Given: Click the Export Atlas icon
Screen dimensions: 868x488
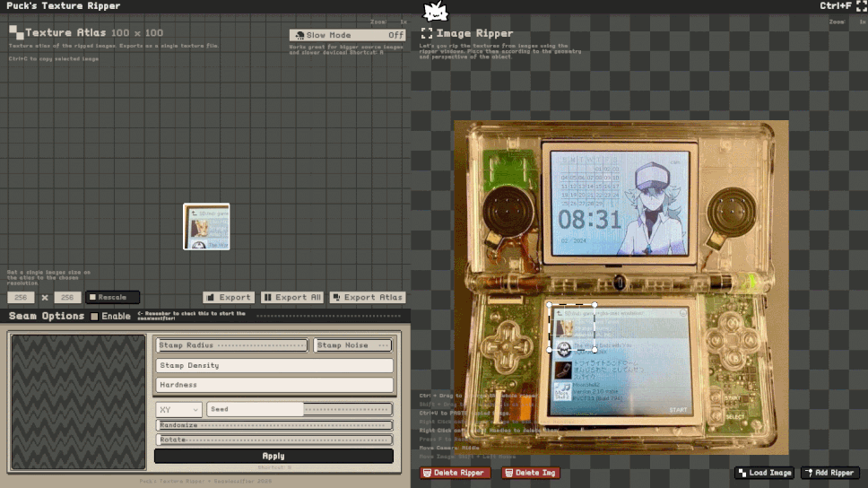Looking at the screenshot, I should coord(336,298).
